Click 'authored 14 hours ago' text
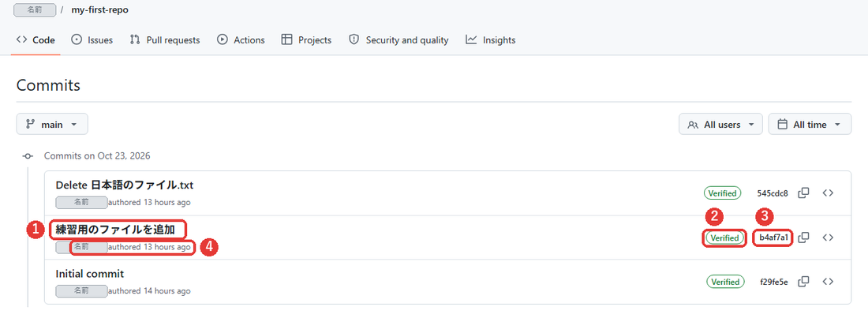Image resolution: width=868 pixels, height=318 pixels. pos(149,291)
